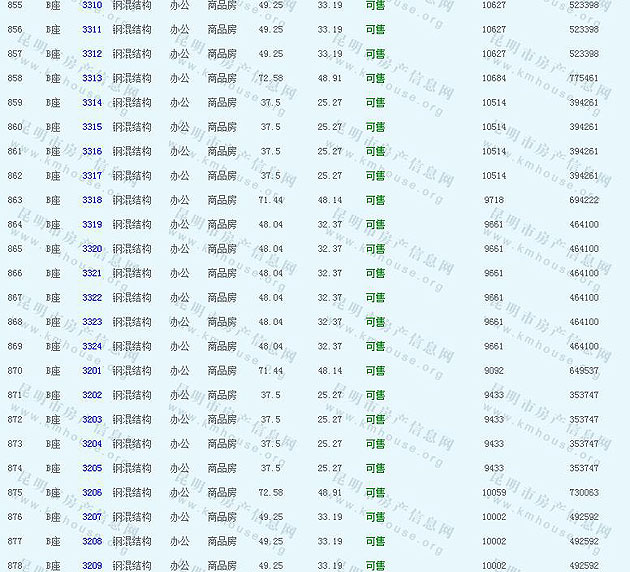The height and width of the screenshot is (572, 630).
Task: Select room 3313 link
Action: [92, 78]
